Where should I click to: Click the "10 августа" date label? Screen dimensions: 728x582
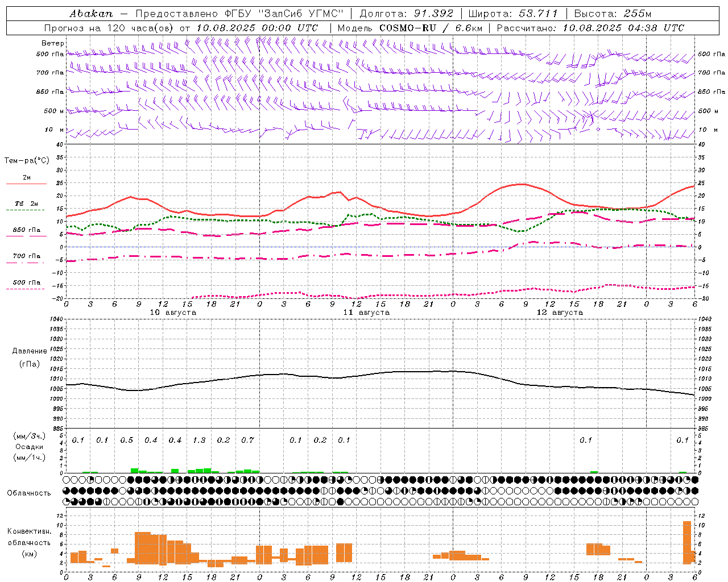click(173, 313)
